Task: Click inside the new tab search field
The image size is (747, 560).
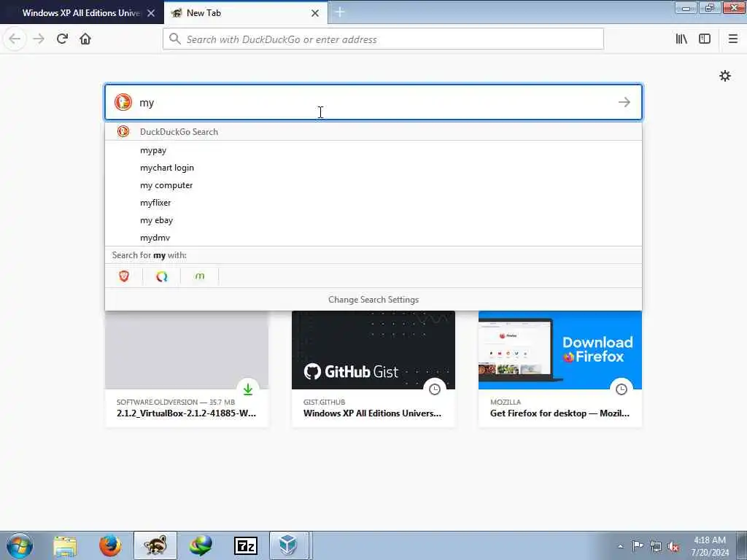Action: tap(373, 102)
